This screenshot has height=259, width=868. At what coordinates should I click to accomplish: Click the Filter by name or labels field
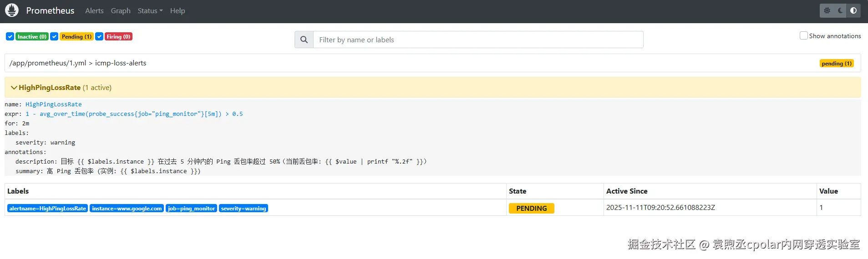point(478,40)
